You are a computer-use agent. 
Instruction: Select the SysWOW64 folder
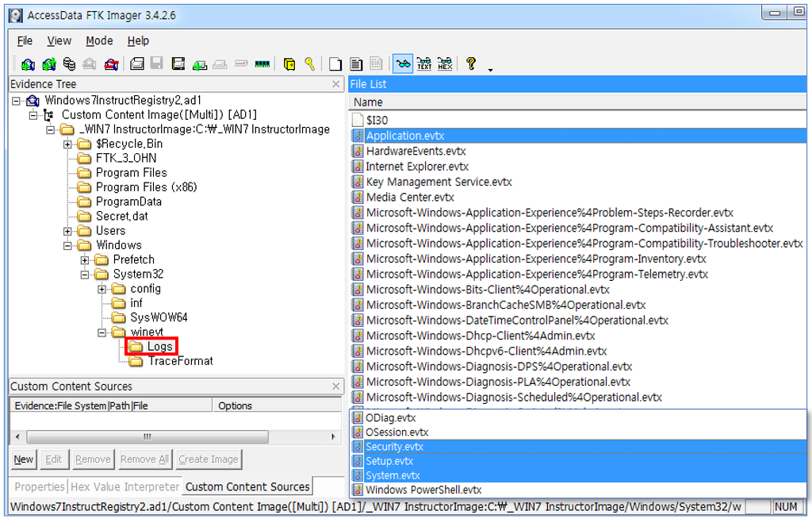(159, 317)
